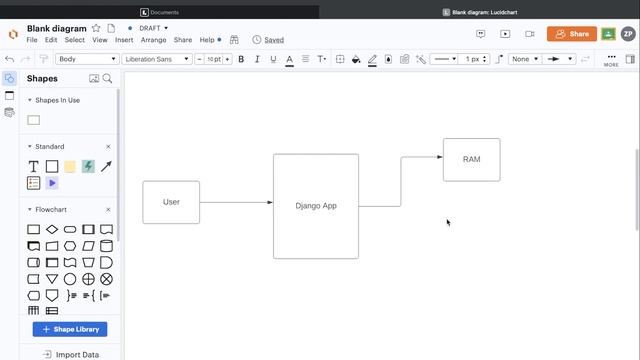Click the Saved history link

tap(274, 40)
